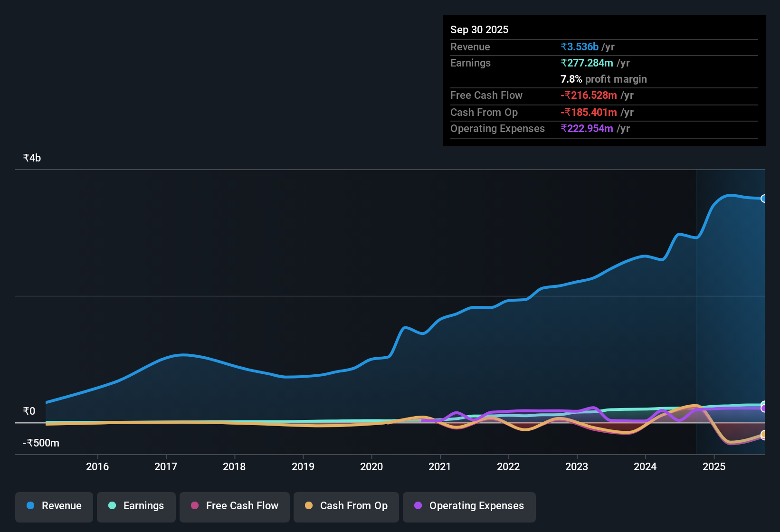
Task: Click the 2020 year label on the axis
Action: pyautogui.click(x=372, y=467)
